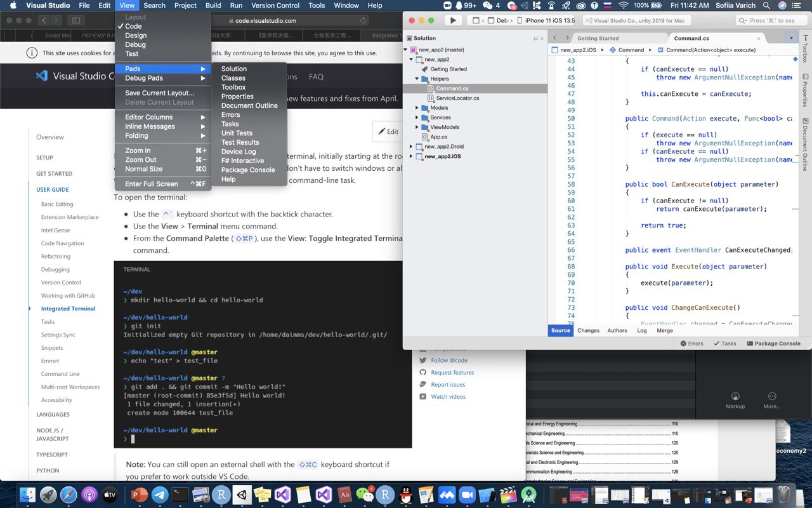The height and width of the screenshot is (508, 812).
Task: Click the Twitter Follow @code link
Action: pyautogui.click(x=449, y=360)
